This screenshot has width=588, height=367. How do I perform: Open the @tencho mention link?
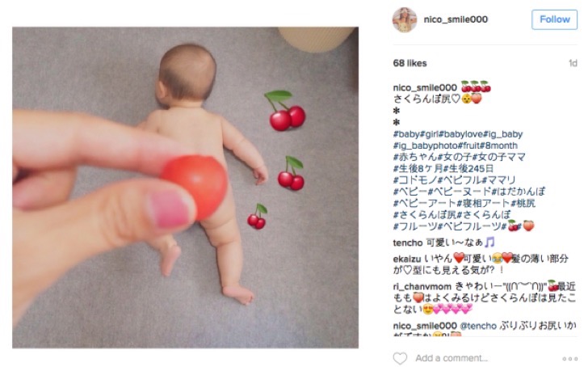pyautogui.click(x=478, y=326)
